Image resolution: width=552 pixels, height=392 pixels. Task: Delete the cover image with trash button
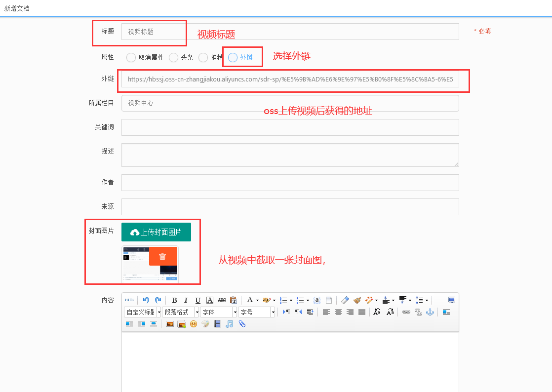pyautogui.click(x=162, y=256)
